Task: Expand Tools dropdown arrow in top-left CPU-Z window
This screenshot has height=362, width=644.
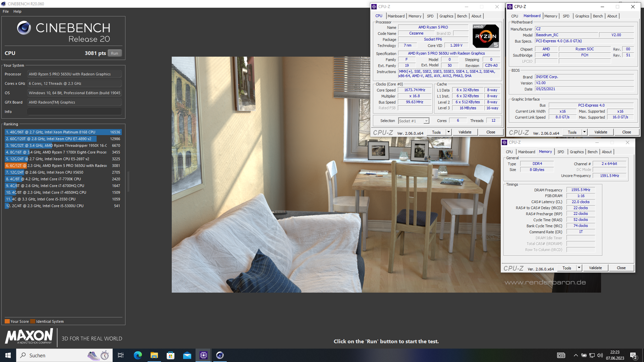Action: point(448,132)
